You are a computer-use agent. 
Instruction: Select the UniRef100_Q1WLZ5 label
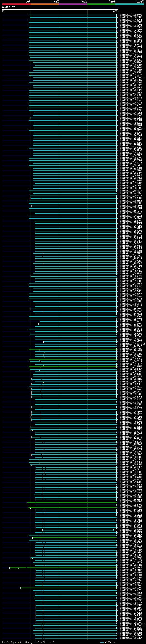click(131, 399)
